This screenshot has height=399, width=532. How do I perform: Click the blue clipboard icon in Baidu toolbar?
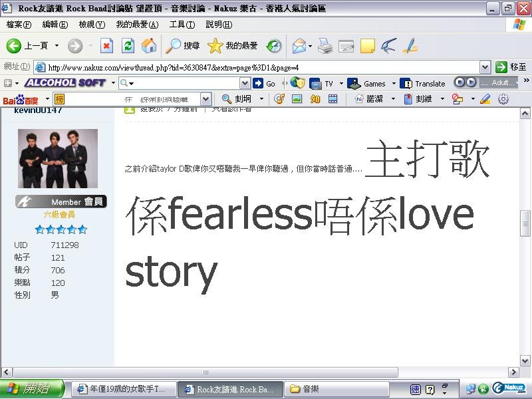408,99
